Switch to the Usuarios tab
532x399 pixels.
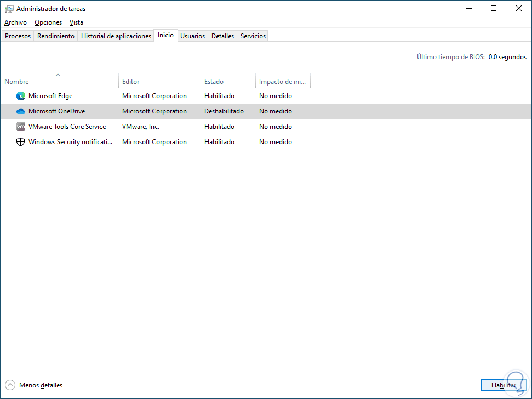tap(192, 36)
